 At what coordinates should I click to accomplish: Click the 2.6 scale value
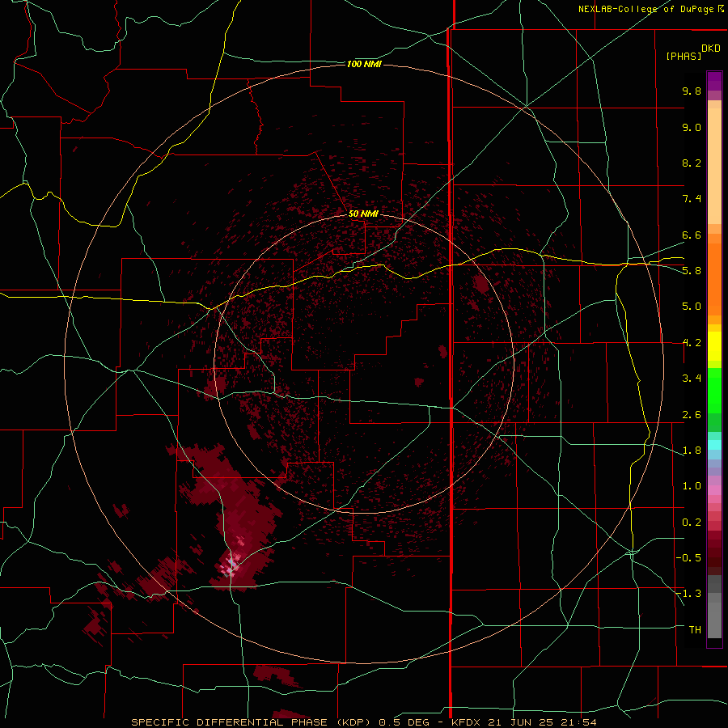(692, 415)
